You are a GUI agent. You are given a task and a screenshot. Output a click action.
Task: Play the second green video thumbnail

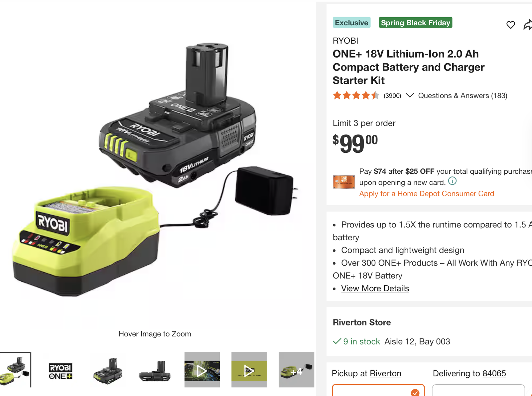point(249,370)
